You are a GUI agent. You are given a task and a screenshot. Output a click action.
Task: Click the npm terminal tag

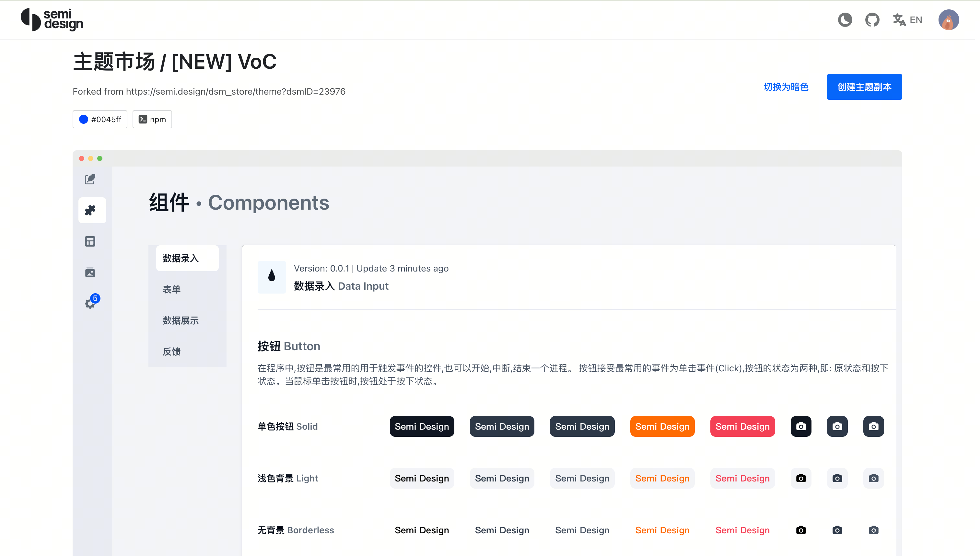point(152,119)
